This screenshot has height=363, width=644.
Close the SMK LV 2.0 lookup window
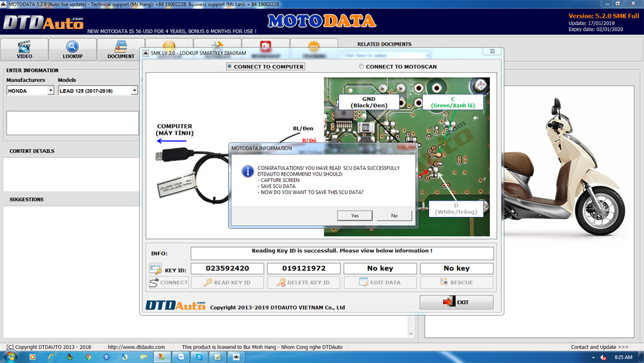[x=492, y=51]
